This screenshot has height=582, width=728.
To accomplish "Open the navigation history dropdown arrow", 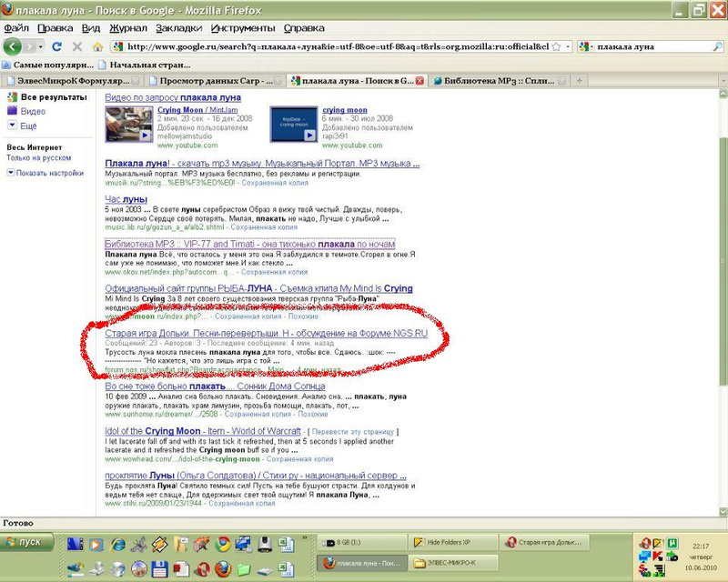I will (41, 47).
